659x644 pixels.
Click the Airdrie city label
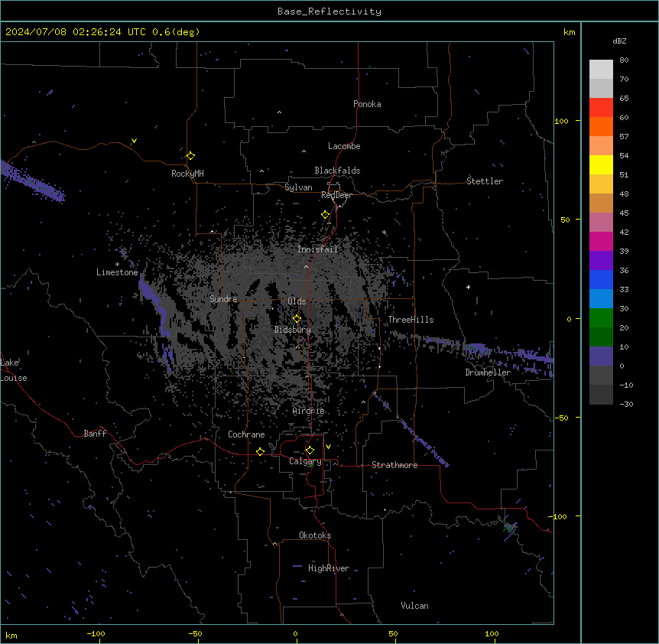(x=308, y=411)
